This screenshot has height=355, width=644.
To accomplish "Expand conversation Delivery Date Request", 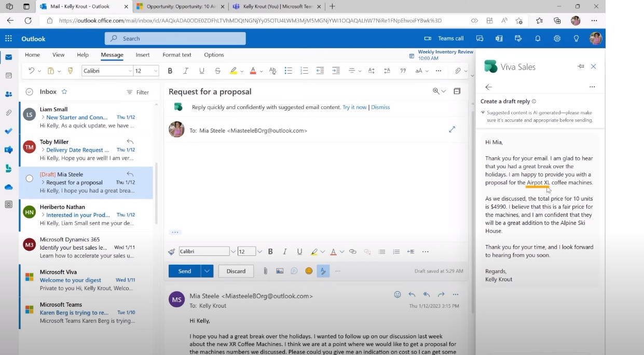I will pos(43,150).
